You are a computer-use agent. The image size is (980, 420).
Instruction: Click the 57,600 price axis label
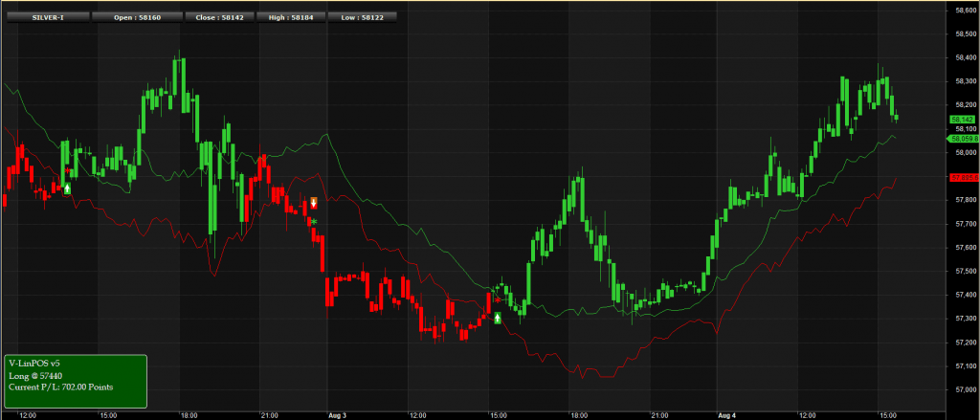[x=965, y=248]
